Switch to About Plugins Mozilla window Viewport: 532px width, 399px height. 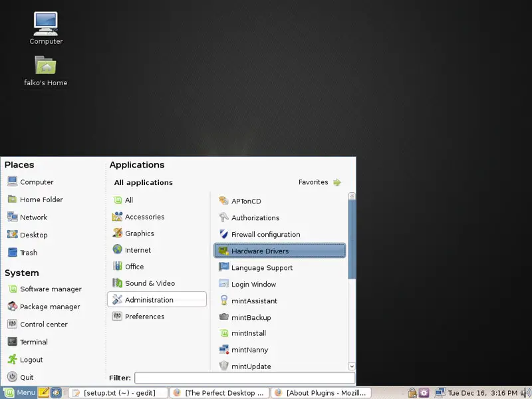[x=321, y=393]
